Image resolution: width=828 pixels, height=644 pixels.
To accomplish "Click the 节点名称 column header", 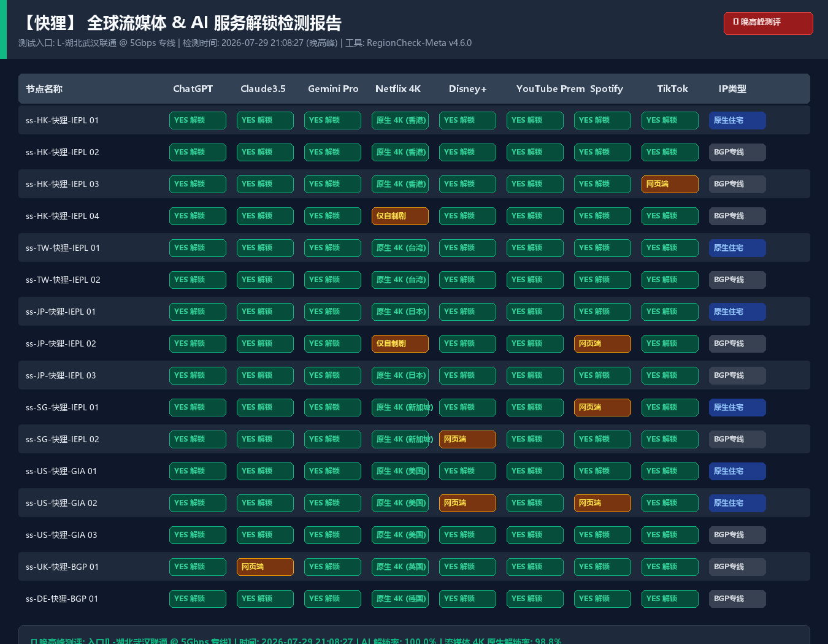I will pyautogui.click(x=44, y=89).
